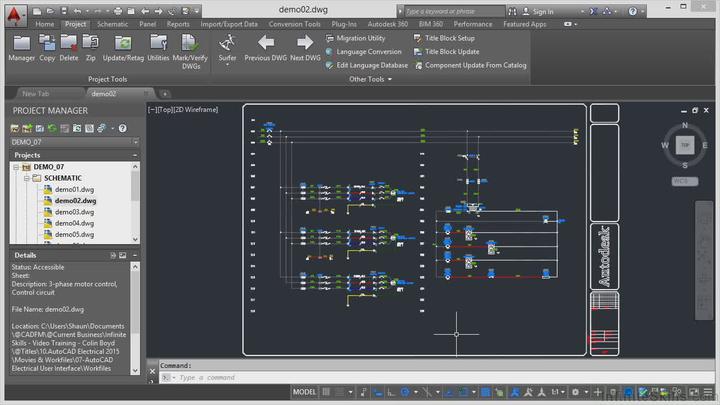Click Edit Language Database
Image resolution: width=720 pixels, height=405 pixels.
coord(366,65)
